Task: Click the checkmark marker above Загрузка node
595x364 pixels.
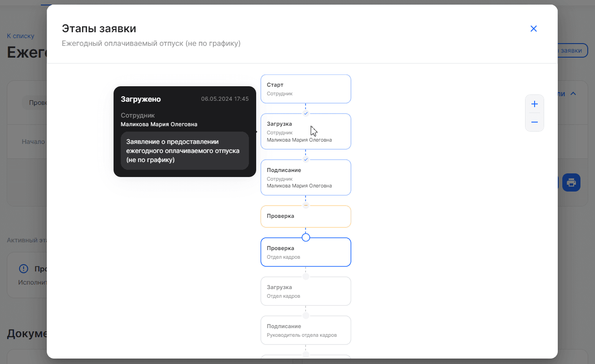Action: 306,113
